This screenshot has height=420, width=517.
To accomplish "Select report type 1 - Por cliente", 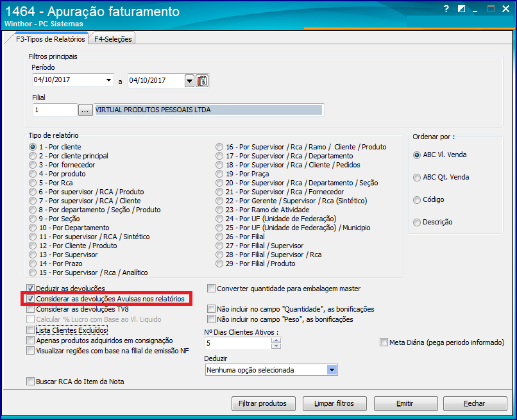I will point(33,147).
